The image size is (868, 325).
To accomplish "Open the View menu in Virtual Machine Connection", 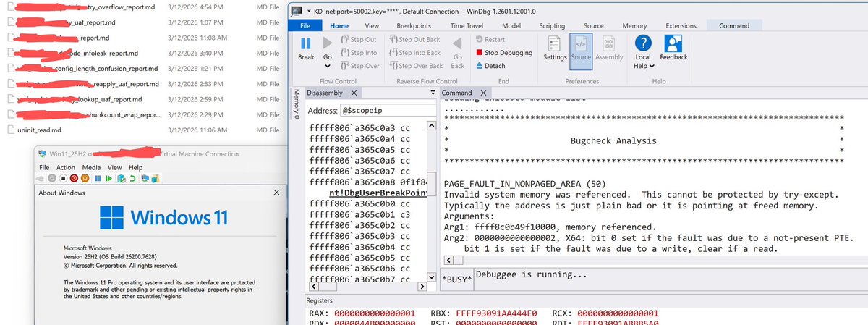I will 116,167.
